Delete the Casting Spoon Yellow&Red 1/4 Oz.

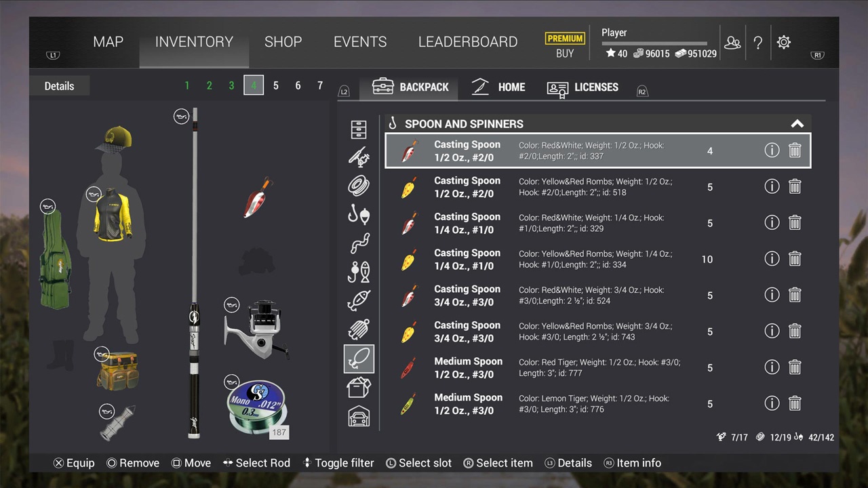(x=795, y=259)
